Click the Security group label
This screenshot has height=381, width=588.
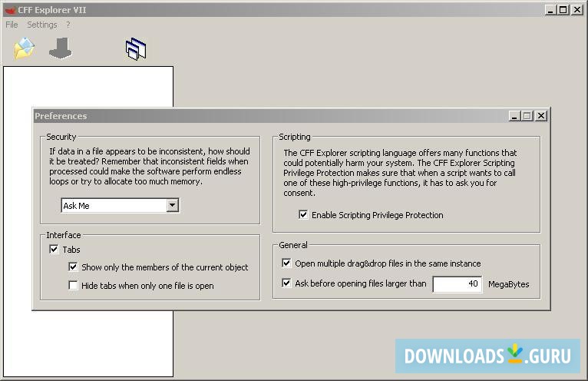(61, 137)
